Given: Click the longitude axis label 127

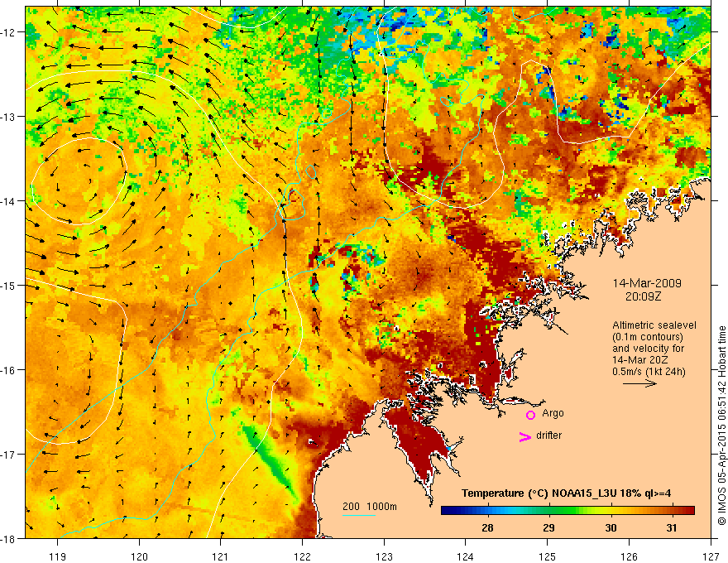Looking at the screenshot, I should pyautogui.click(x=711, y=556).
